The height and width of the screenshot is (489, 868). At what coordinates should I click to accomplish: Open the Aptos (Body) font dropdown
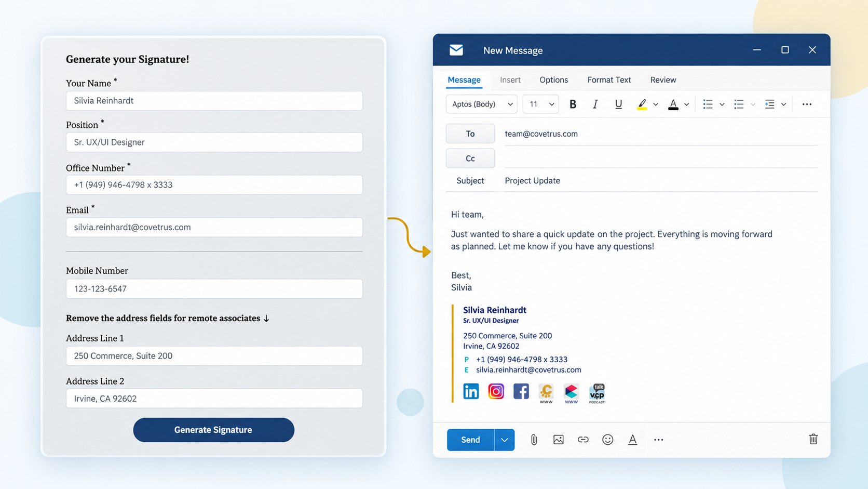pos(482,104)
